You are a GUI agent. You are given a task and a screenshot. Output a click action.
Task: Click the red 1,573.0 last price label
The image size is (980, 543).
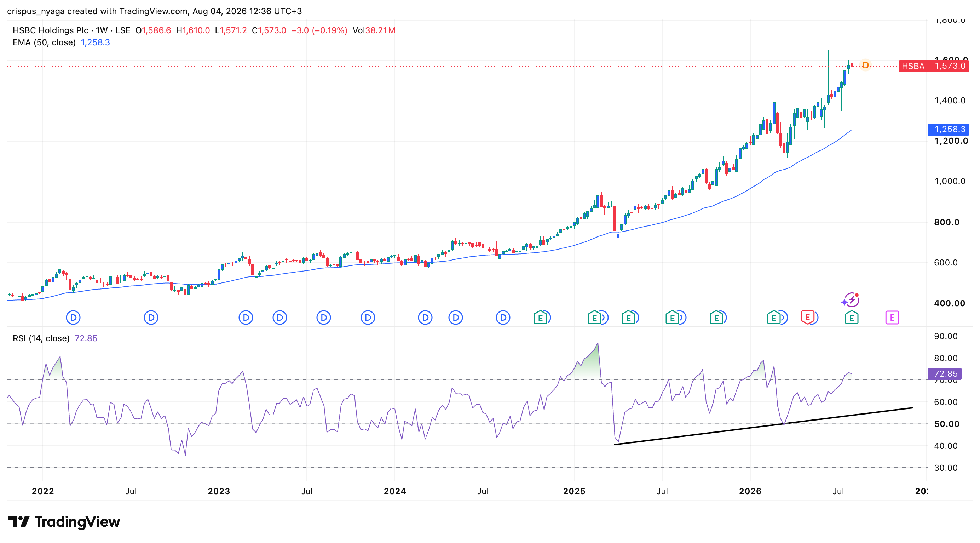(949, 66)
